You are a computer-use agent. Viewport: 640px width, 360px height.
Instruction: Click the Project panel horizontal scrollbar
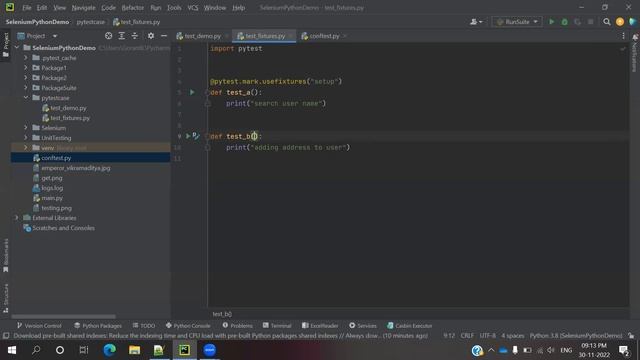click(63, 316)
